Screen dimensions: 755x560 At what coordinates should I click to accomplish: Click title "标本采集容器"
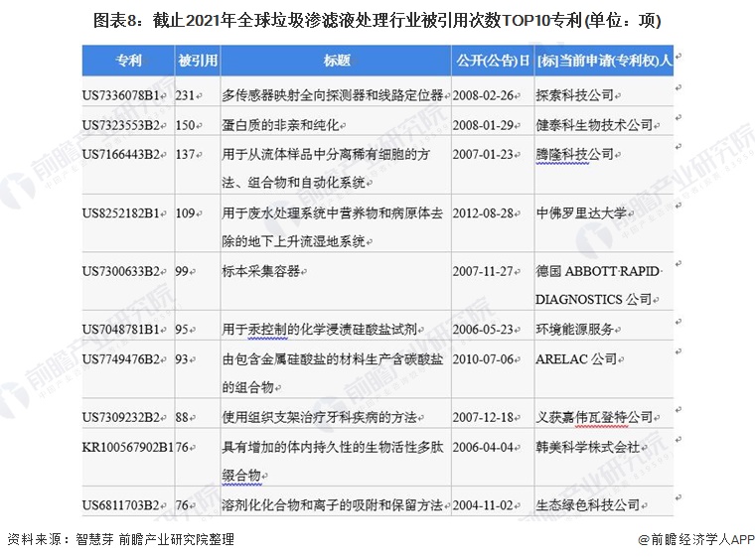tap(261, 271)
